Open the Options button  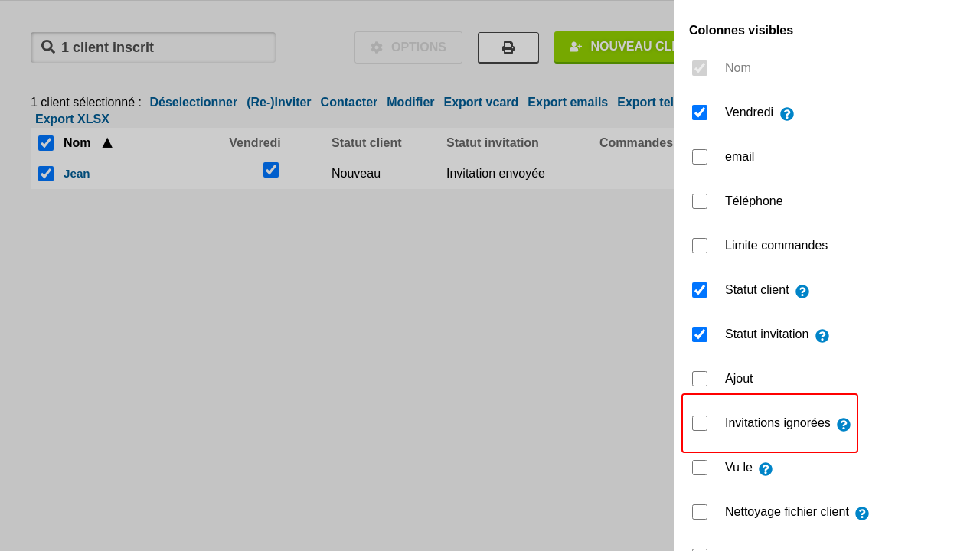pyautogui.click(x=408, y=47)
